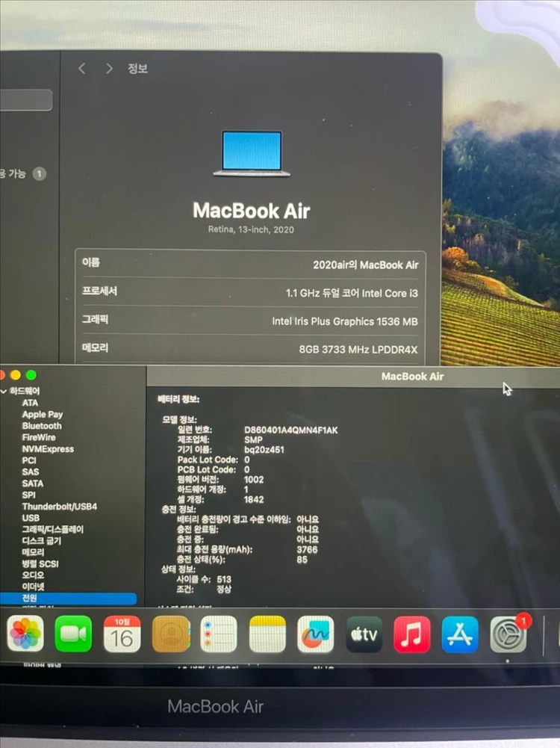The height and width of the screenshot is (748, 560).
Task: Launch Freeform from the Dock
Action: click(316, 634)
